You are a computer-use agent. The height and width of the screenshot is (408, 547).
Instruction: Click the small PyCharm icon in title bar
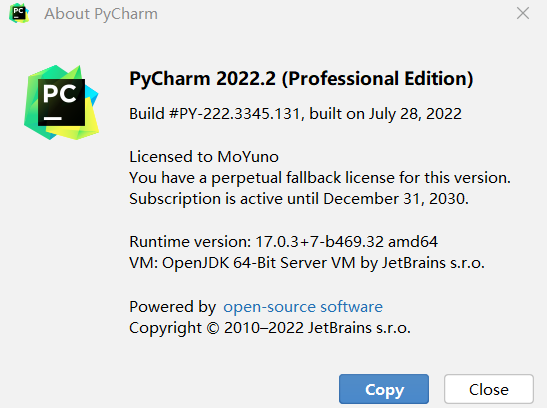tap(19, 13)
